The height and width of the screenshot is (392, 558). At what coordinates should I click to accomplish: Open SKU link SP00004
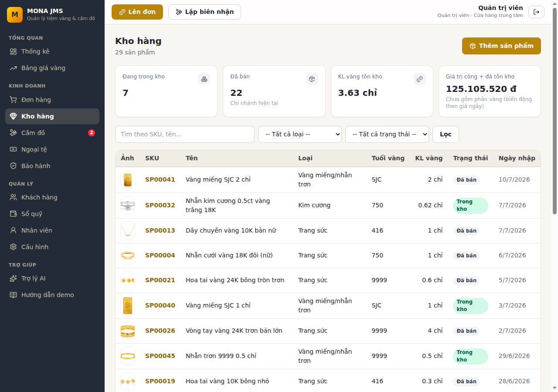[x=160, y=255]
